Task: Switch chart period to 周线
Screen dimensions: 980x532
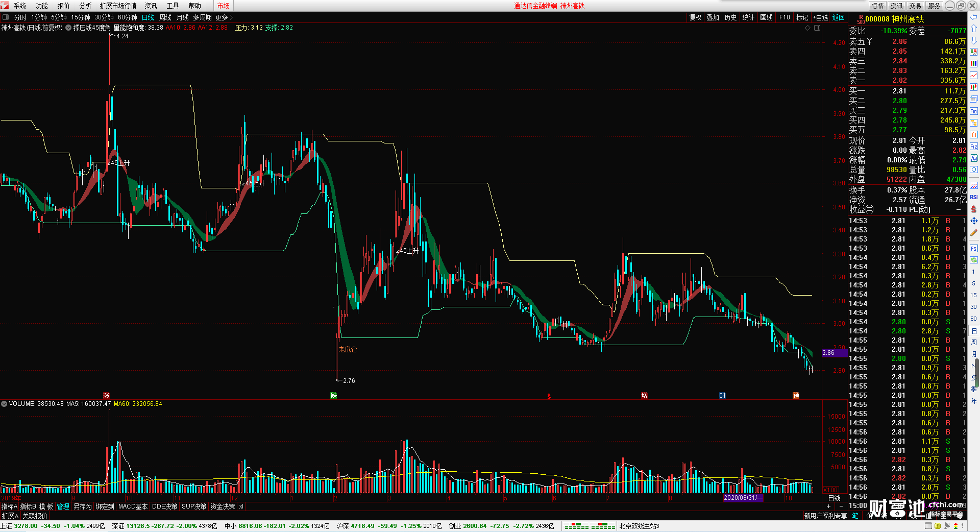Action: tap(165, 17)
